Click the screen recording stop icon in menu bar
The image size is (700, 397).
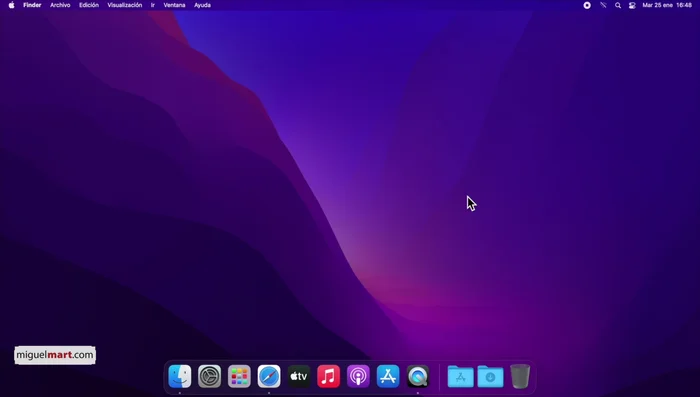pos(587,5)
